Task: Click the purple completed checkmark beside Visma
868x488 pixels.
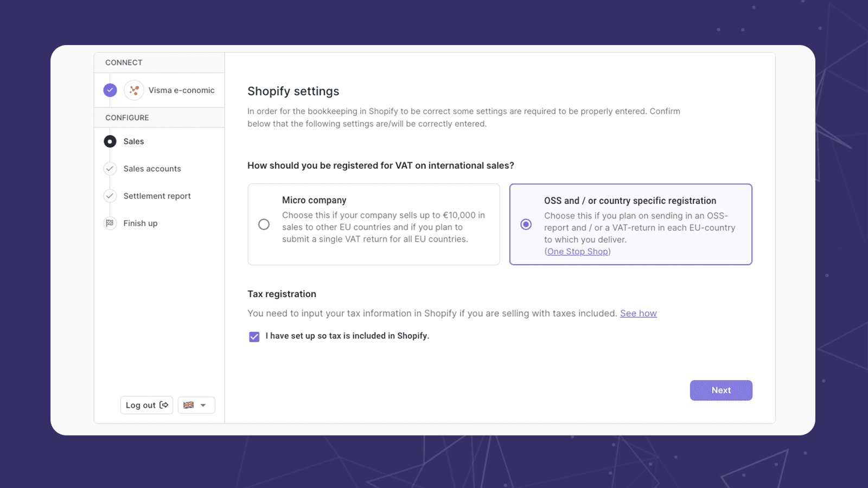Action: 110,91
